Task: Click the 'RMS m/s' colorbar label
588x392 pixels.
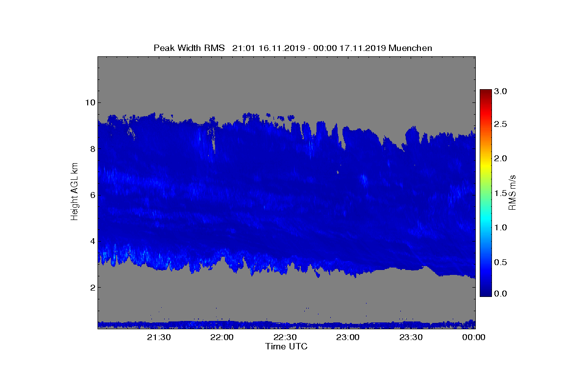Action: [513, 193]
